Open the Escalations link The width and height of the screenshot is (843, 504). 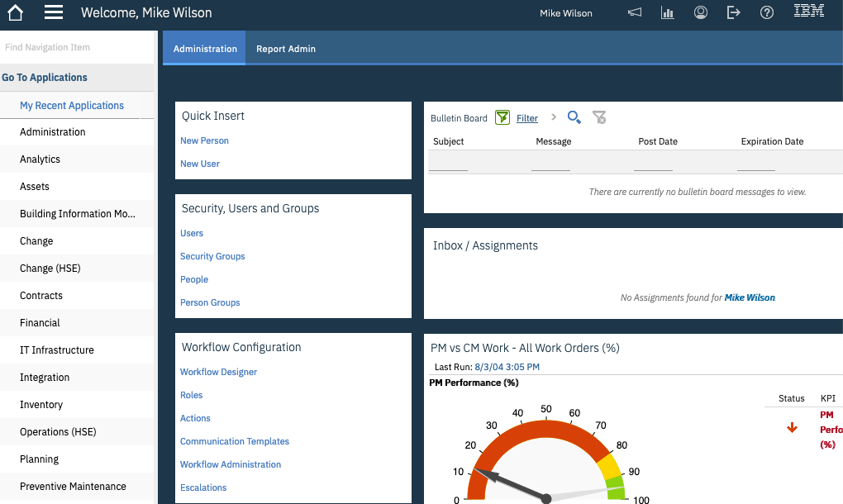click(203, 487)
